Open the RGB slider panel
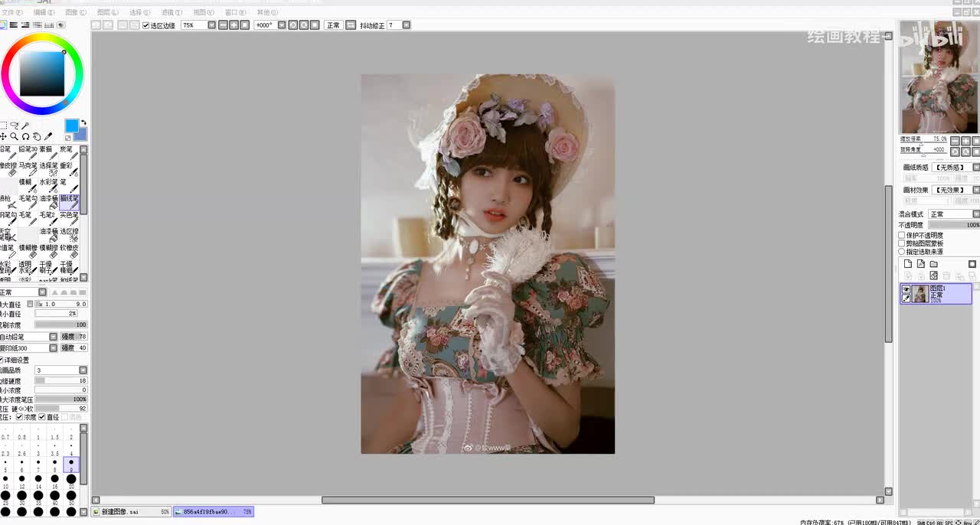 [14, 25]
